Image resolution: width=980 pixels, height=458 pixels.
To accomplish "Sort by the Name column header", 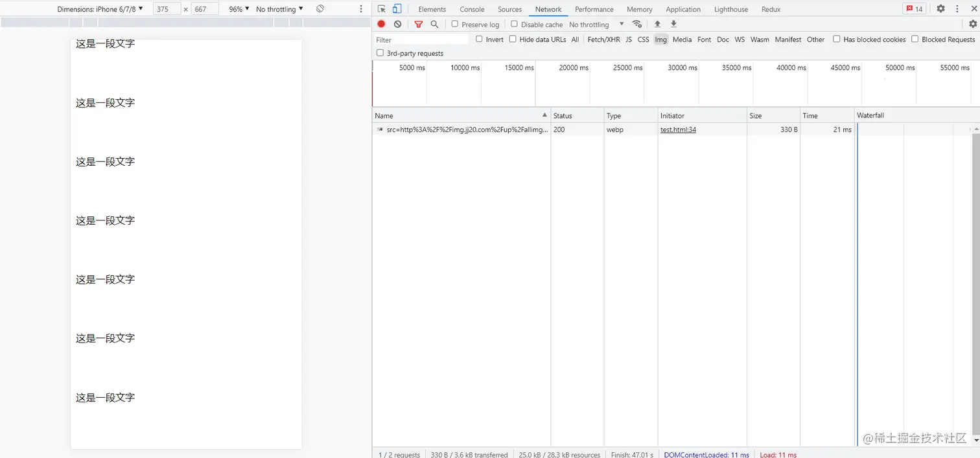I will point(461,115).
